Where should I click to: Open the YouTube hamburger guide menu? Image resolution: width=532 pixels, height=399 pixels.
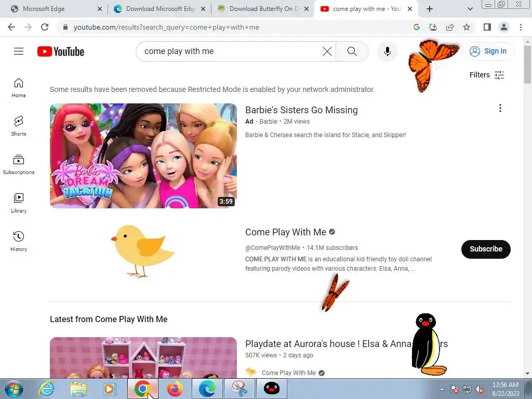[x=19, y=51]
